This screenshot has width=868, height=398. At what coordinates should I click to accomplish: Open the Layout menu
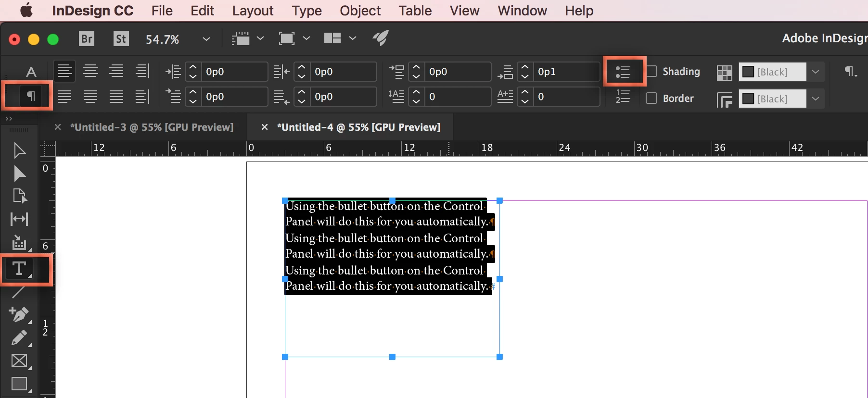[x=253, y=11]
